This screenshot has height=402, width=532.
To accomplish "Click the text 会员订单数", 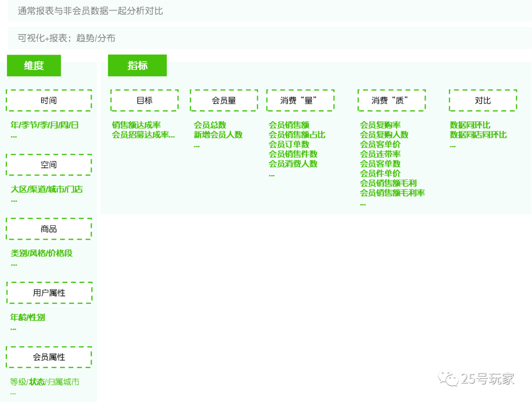I will tap(289, 144).
